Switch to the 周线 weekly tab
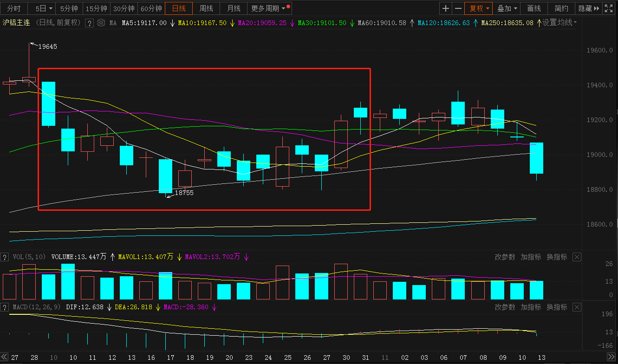Image resolution: width=618 pixels, height=364 pixels. click(x=206, y=8)
